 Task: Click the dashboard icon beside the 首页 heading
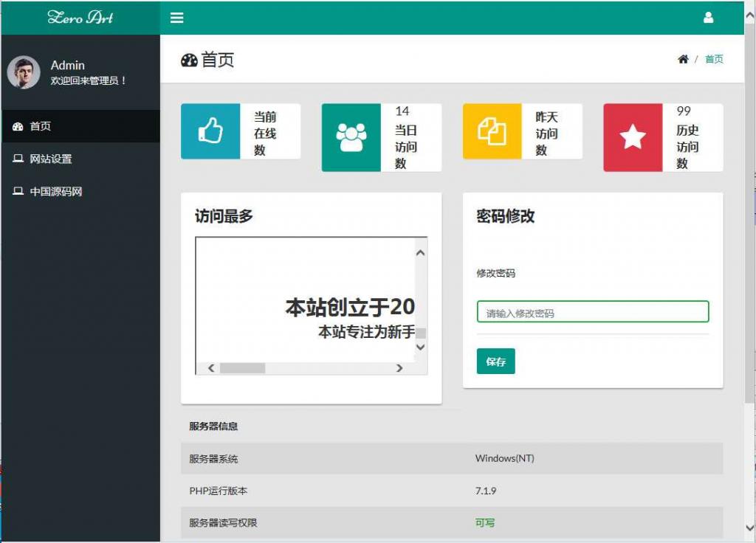(x=190, y=60)
